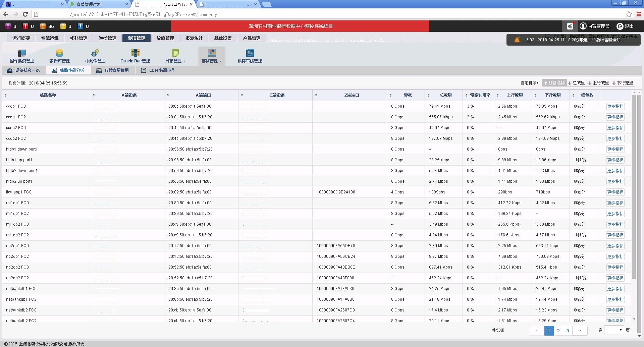Toggle sort by 总流量
This screenshot has height=347, width=644.
576,83
